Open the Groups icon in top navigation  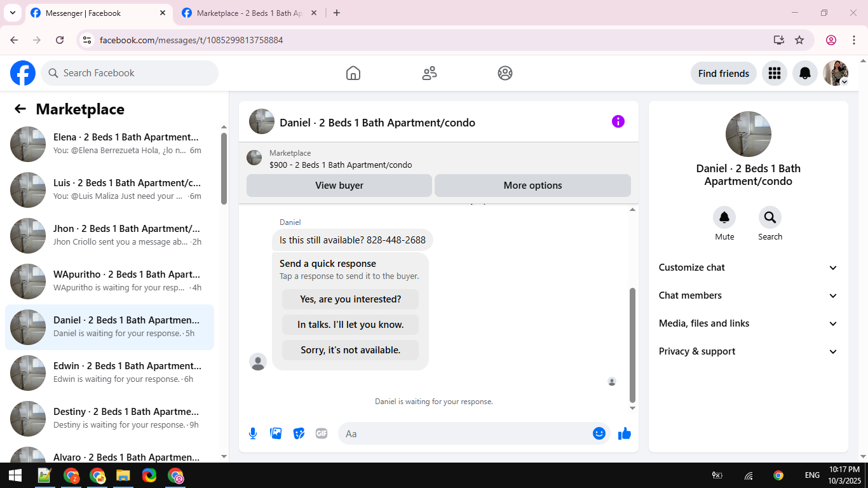505,73
